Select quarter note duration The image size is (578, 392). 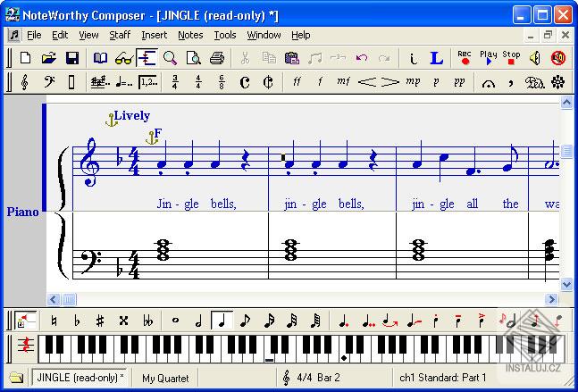(222, 321)
